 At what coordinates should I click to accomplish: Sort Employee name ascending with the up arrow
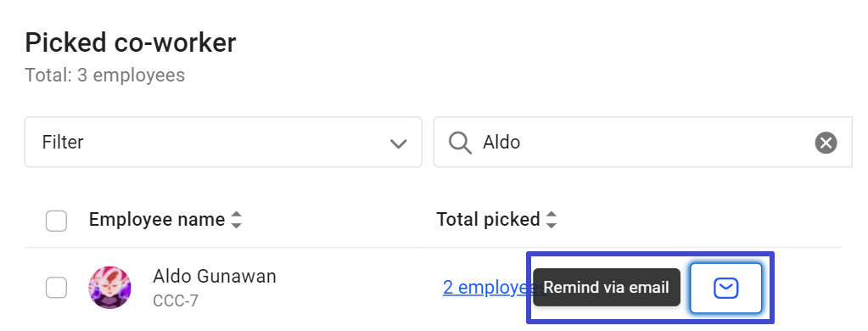tap(237, 215)
